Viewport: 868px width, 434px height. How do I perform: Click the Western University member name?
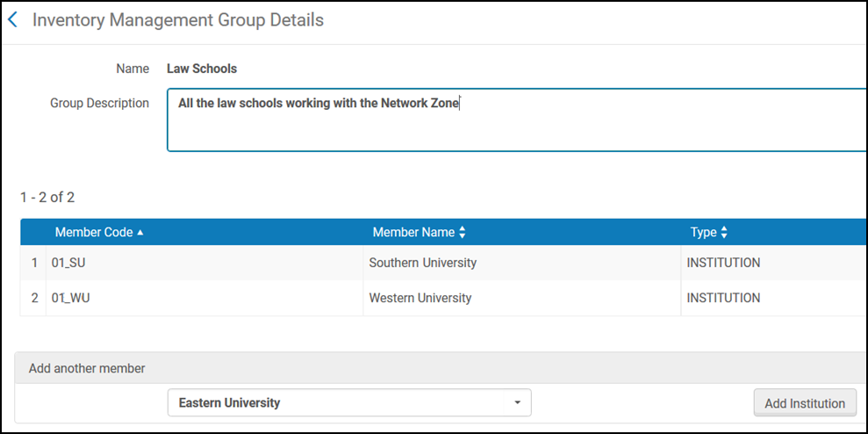(x=420, y=298)
